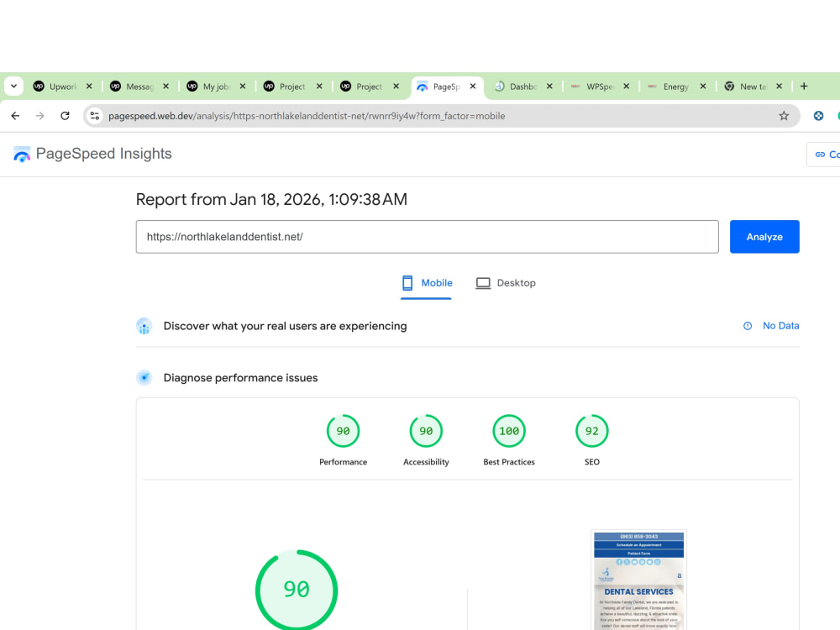This screenshot has height=630, width=840.
Task: Close the PageSpeed browser tab
Action: pos(472,87)
